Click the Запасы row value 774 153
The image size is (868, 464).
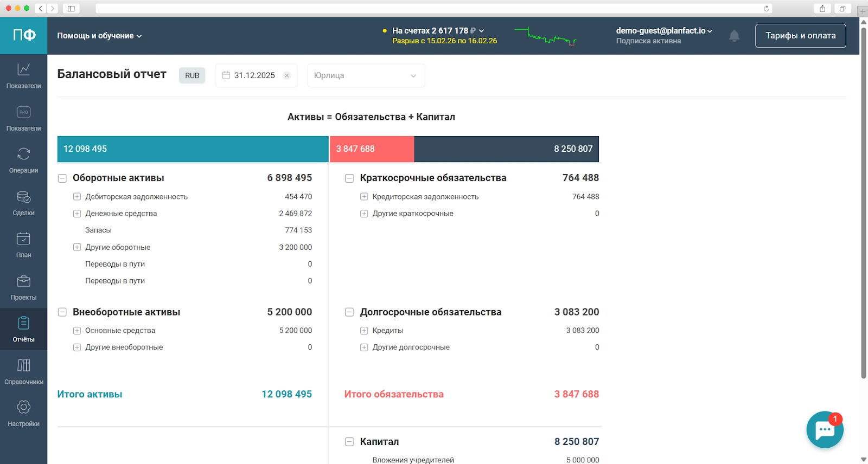298,230
